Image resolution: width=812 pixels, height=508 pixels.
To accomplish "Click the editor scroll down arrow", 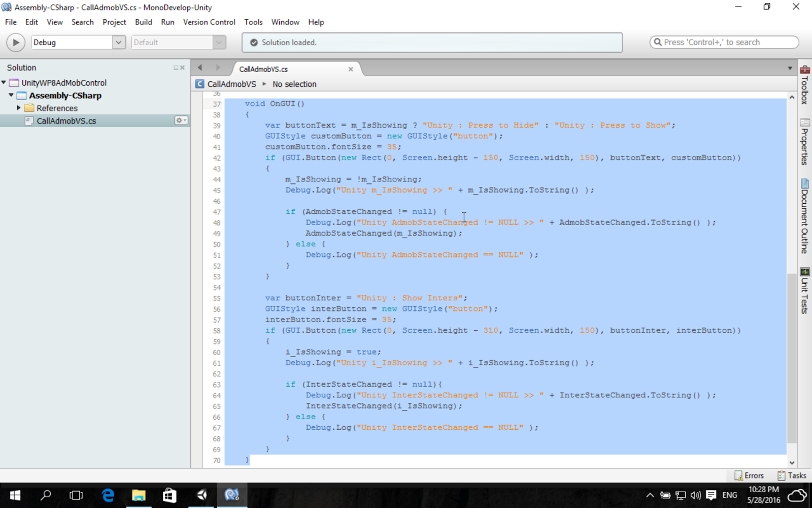I will [792, 462].
